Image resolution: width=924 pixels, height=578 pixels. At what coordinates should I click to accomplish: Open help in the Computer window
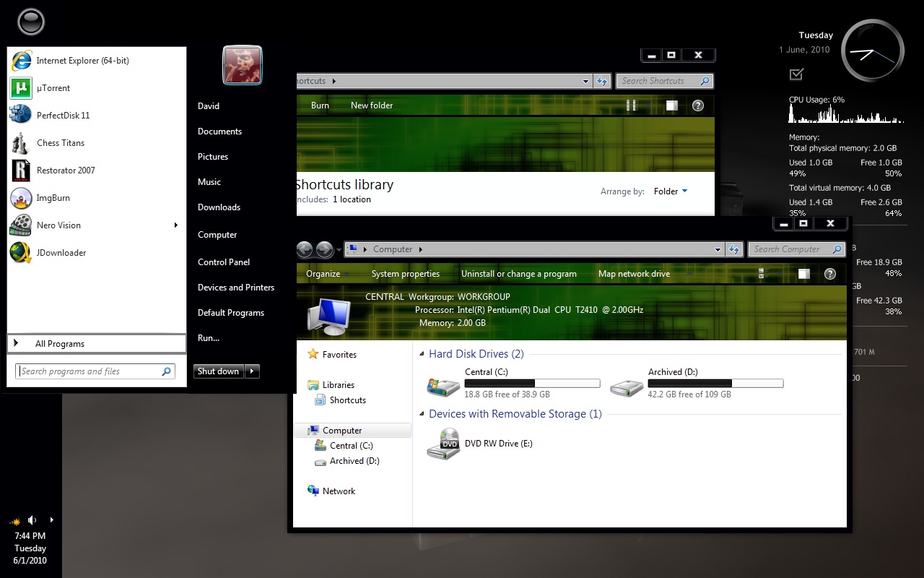[829, 274]
